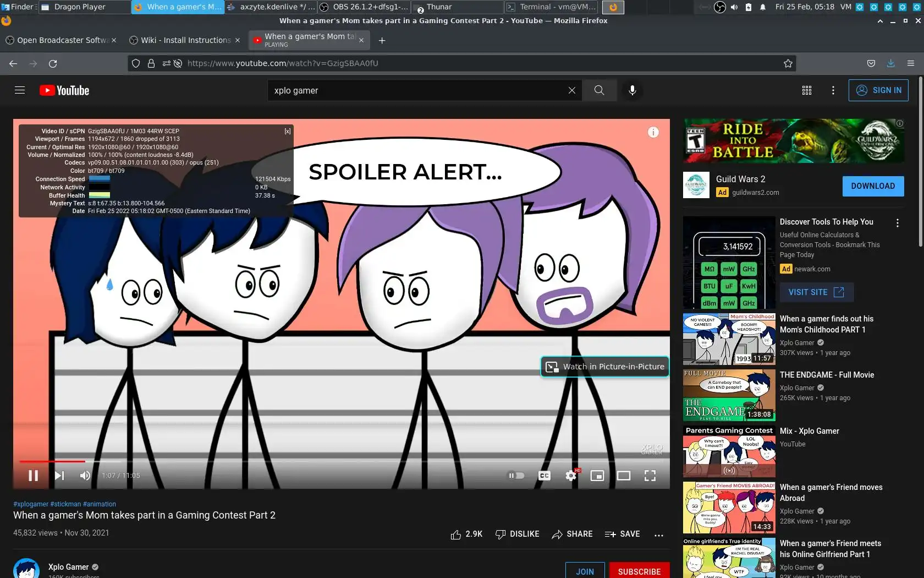Close the Wiki - Install Instructions tab

(238, 40)
